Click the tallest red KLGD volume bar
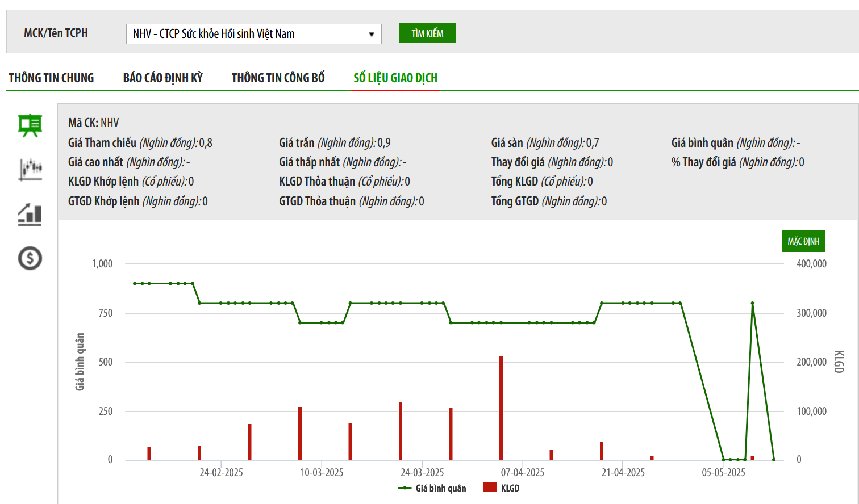This screenshot has height=504, width=859. pyautogui.click(x=501, y=409)
